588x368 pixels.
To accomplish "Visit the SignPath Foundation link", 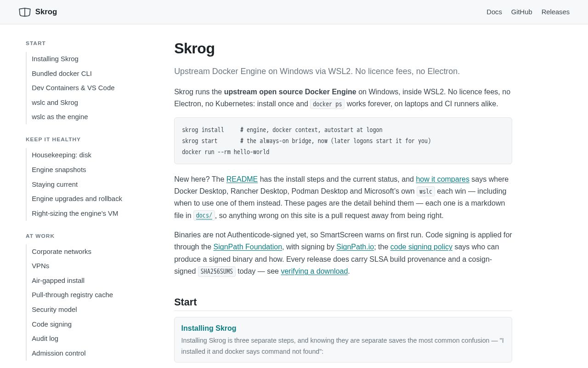I will [248, 247].
